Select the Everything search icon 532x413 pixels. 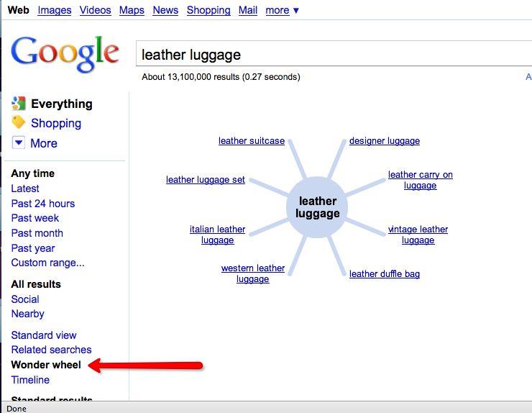coord(19,104)
